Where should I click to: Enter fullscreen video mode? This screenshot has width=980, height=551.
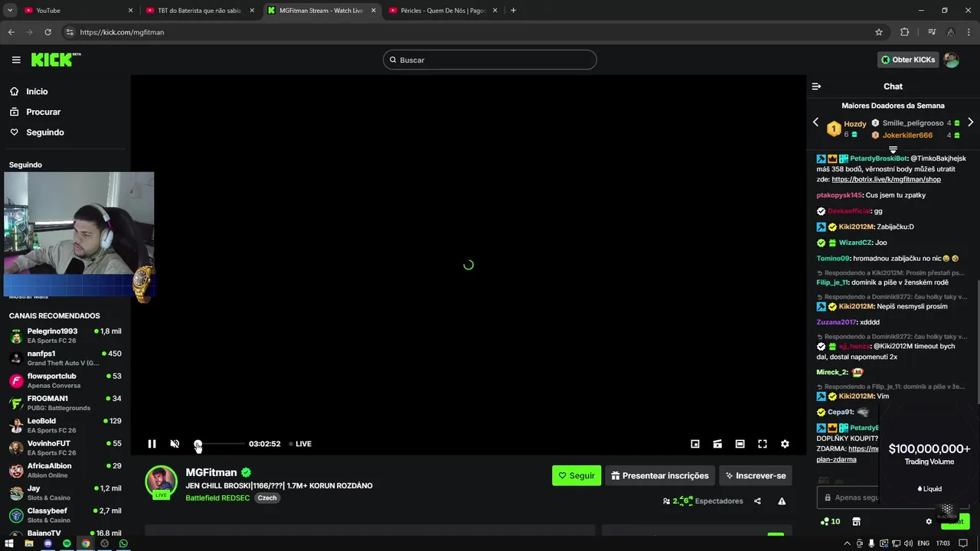coord(763,444)
